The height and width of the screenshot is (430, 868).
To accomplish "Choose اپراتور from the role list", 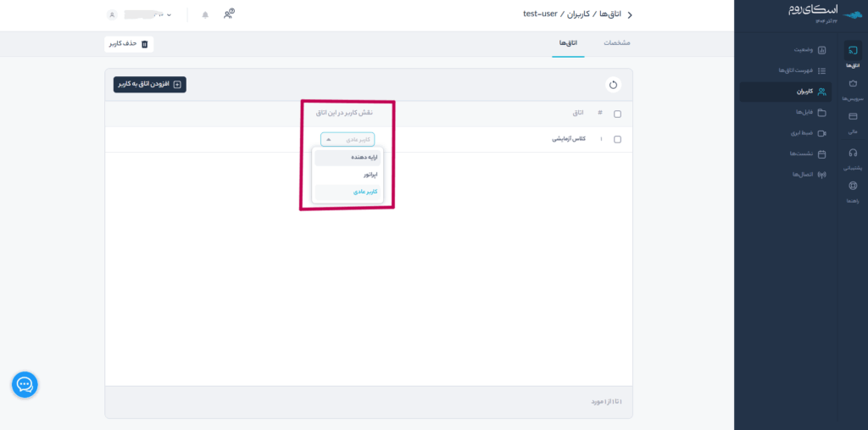I will click(348, 175).
